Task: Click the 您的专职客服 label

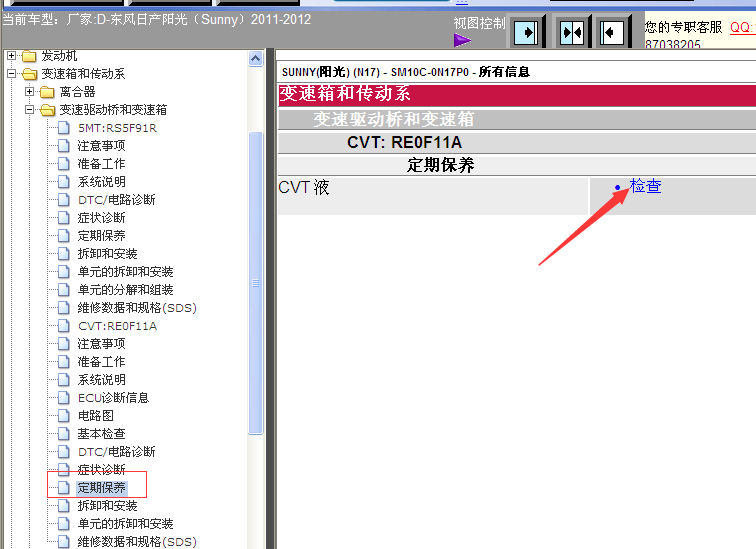Action: (684, 27)
